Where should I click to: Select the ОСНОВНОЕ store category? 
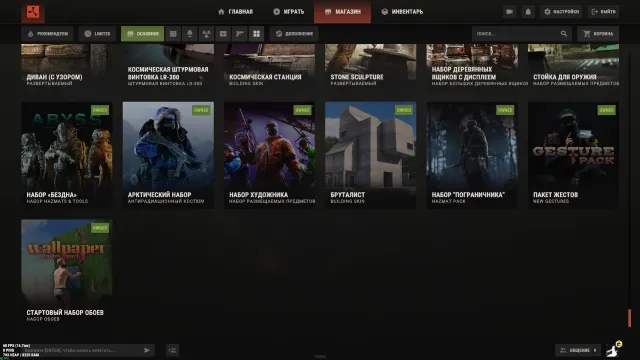click(x=142, y=33)
